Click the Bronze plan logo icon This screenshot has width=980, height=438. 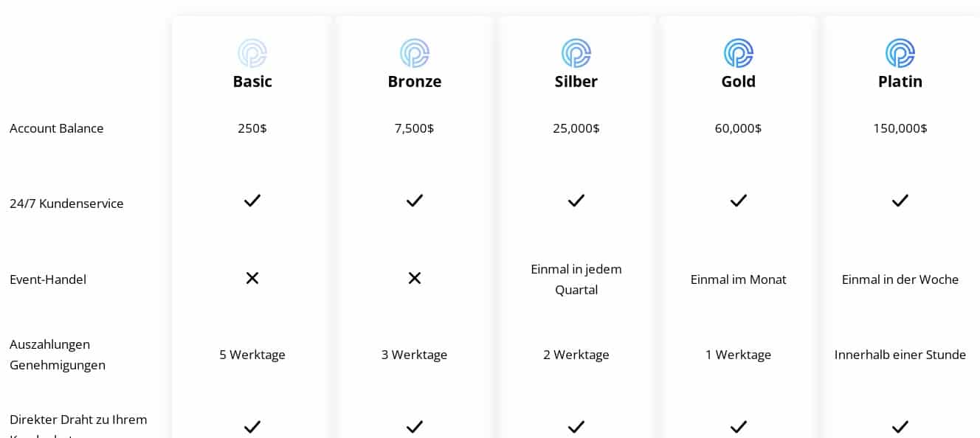coord(415,53)
